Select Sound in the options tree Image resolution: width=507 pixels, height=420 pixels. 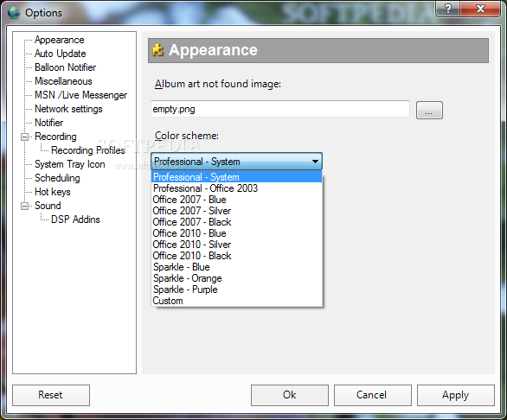point(48,206)
